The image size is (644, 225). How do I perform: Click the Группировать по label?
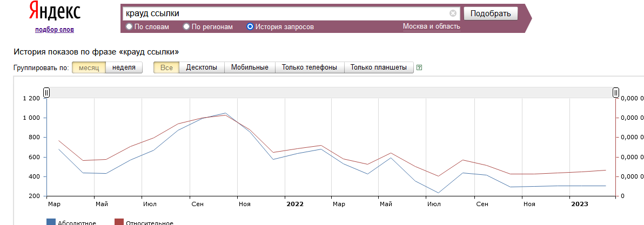coord(41,67)
